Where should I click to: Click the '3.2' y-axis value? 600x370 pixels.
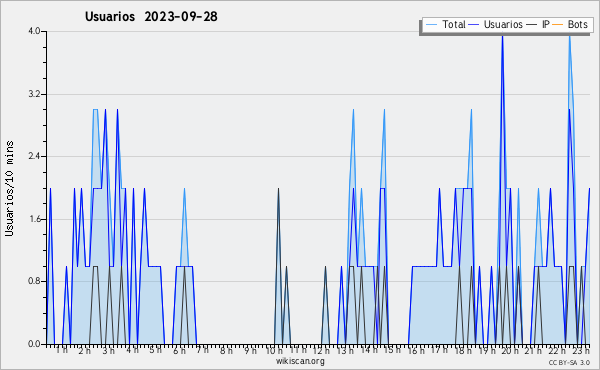(x=34, y=94)
